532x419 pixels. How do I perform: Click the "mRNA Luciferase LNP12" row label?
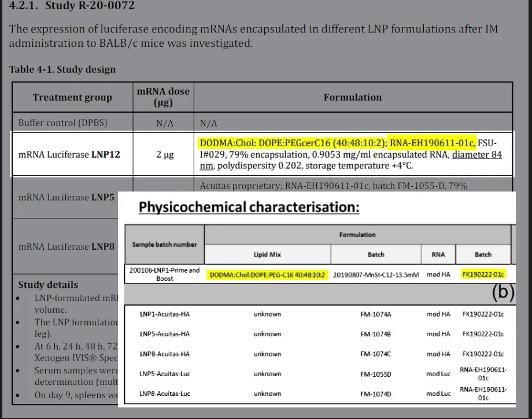point(69,154)
